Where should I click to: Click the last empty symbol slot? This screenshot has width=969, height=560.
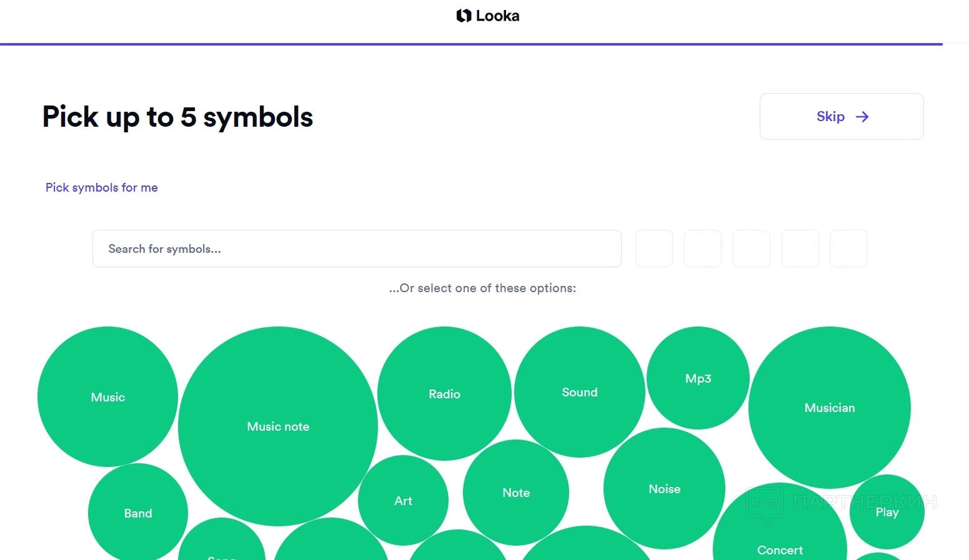pos(848,248)
